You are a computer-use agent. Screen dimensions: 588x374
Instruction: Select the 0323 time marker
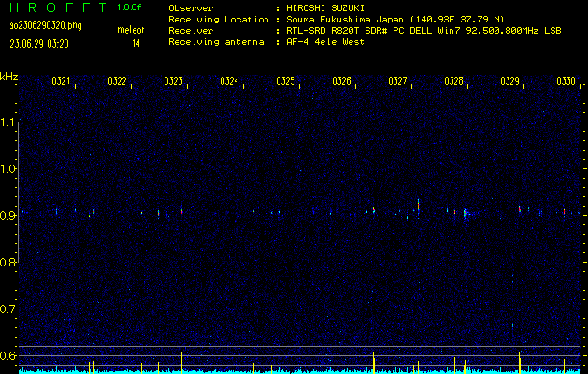click(x=173, y=82)
